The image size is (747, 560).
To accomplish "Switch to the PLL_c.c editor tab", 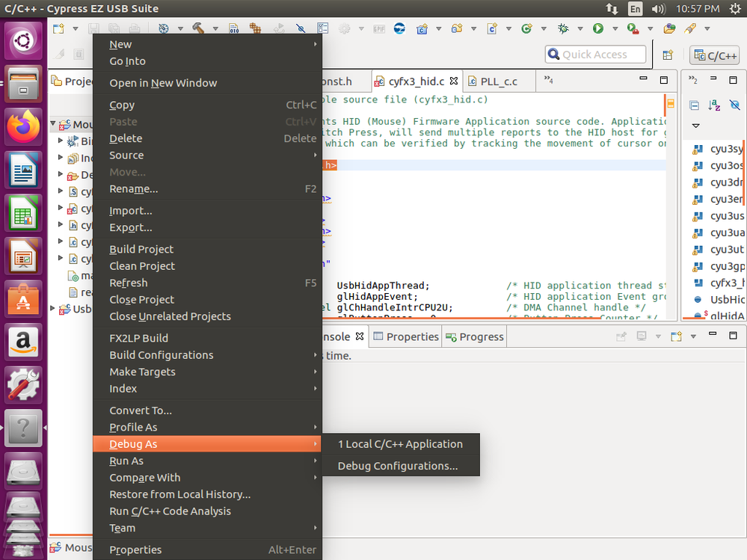I will pyautogui.click(x=498, y=81).
